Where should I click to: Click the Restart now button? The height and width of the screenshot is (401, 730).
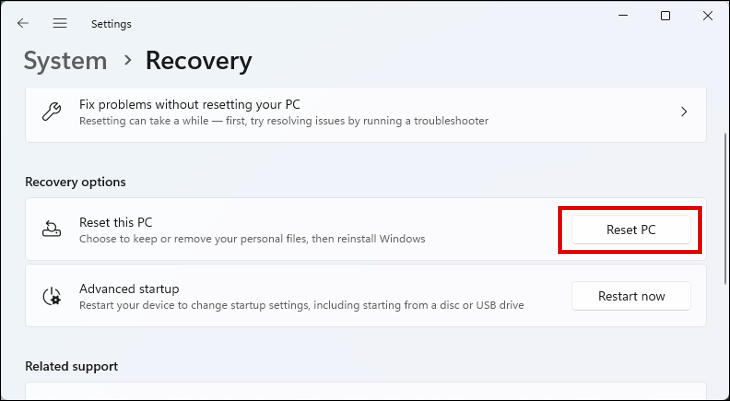[631, 296]
